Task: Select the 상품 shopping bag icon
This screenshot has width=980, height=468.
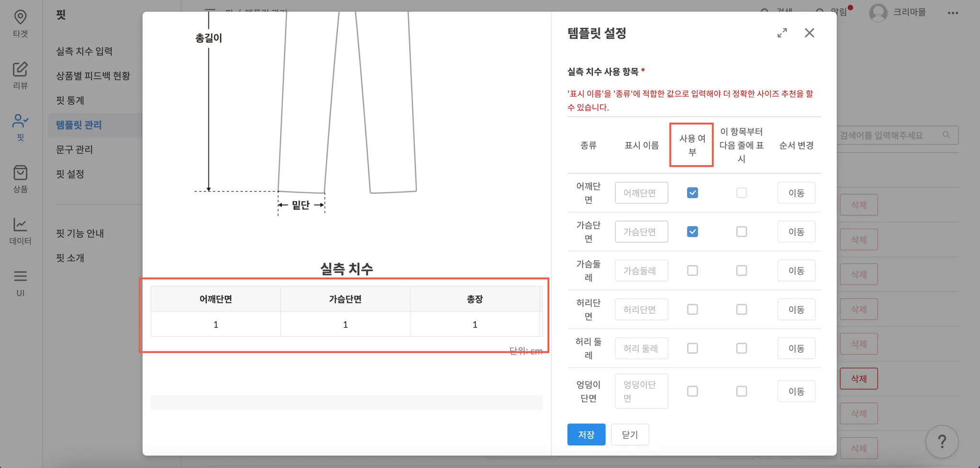Action: pos(20,178)
